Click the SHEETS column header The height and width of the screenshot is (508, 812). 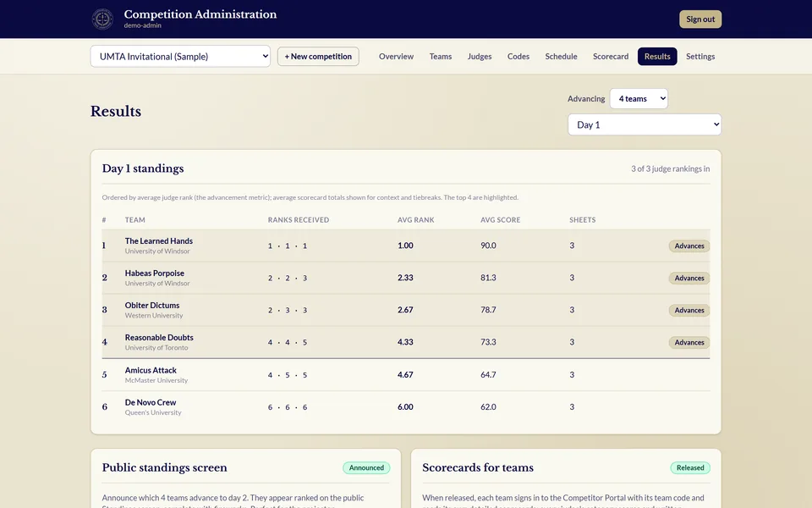tap(583, 220)
